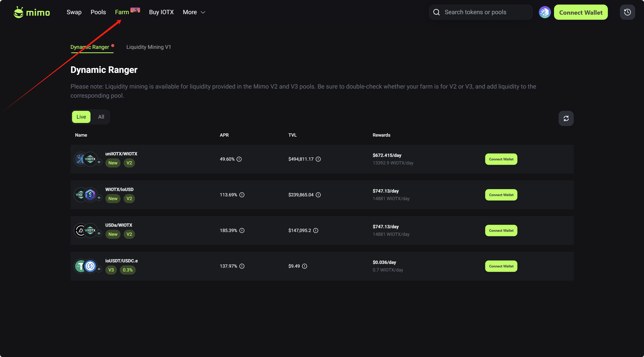
Task: Click APR info icon for USDa/WIOTX
Action: point(242,230)
